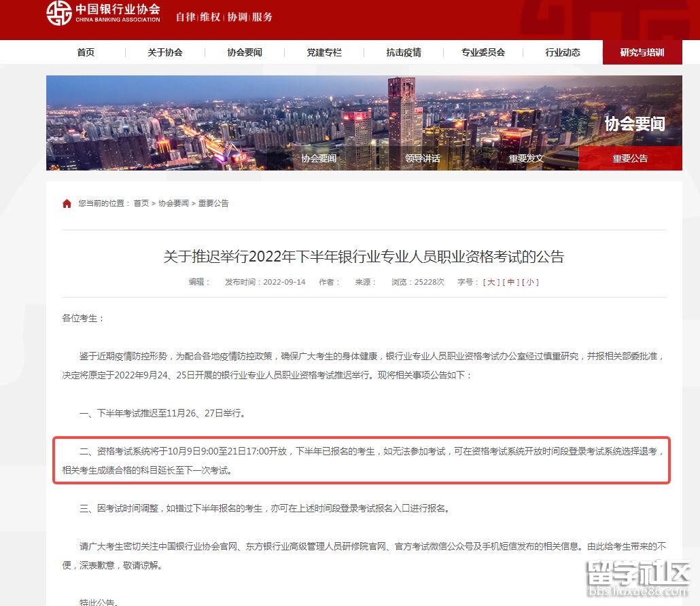700x606 pixels.
Task: Set font size to small [小]
Action: click(x=530, y=282)
